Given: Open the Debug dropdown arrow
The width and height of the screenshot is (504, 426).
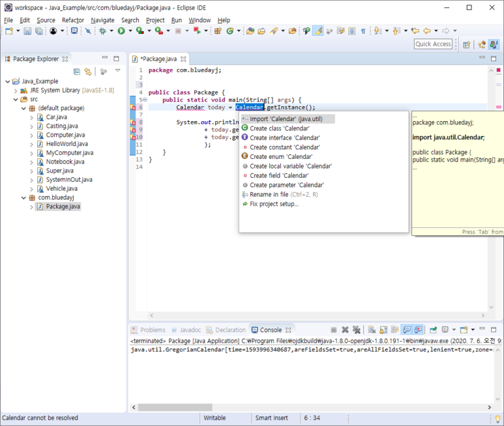Looking at the screenshot, I should (x=111, y=31).
